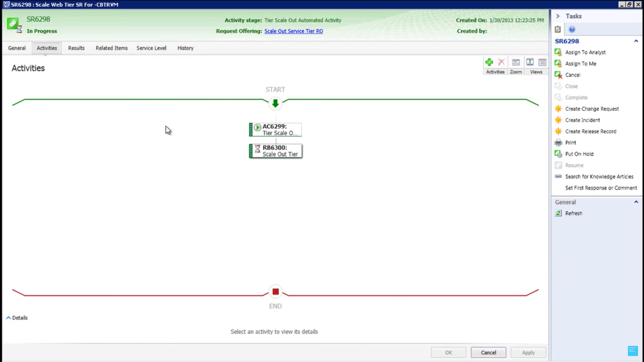
Task: Click the red X delete activity icon
Action: [501, 62]
